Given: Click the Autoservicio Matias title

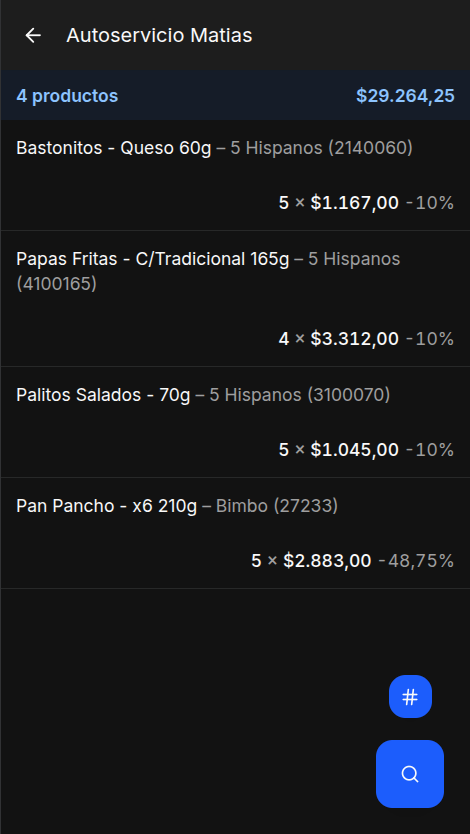Looking at the screenshot, I should [160, 36].
